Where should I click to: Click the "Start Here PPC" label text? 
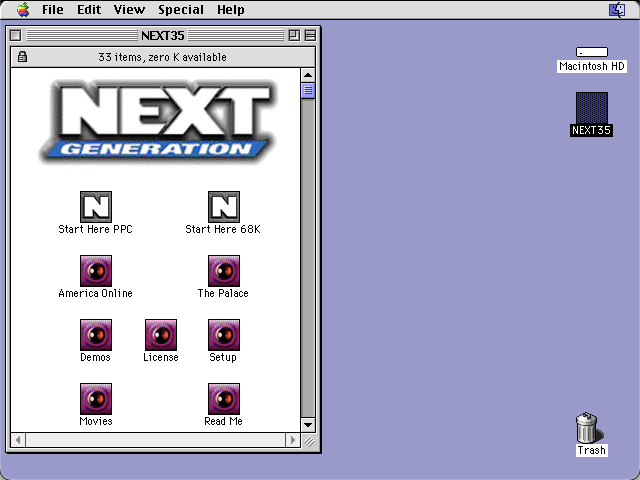coord(96,229)
